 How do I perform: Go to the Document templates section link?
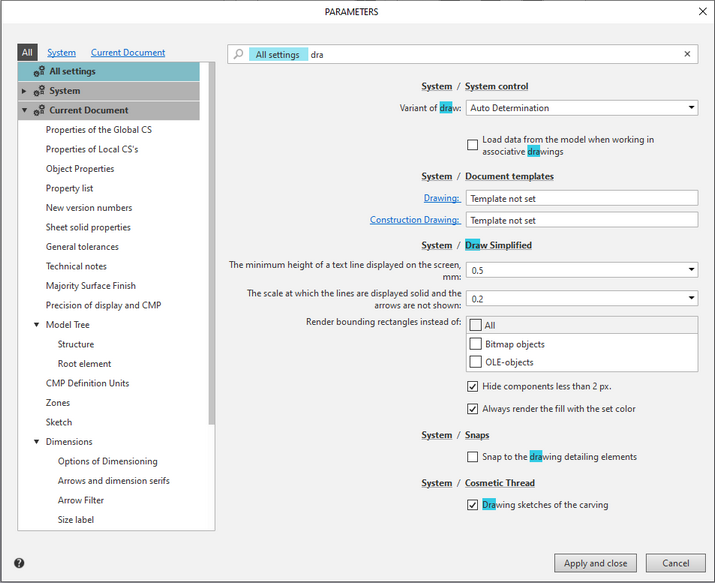(x=509, y=176)
